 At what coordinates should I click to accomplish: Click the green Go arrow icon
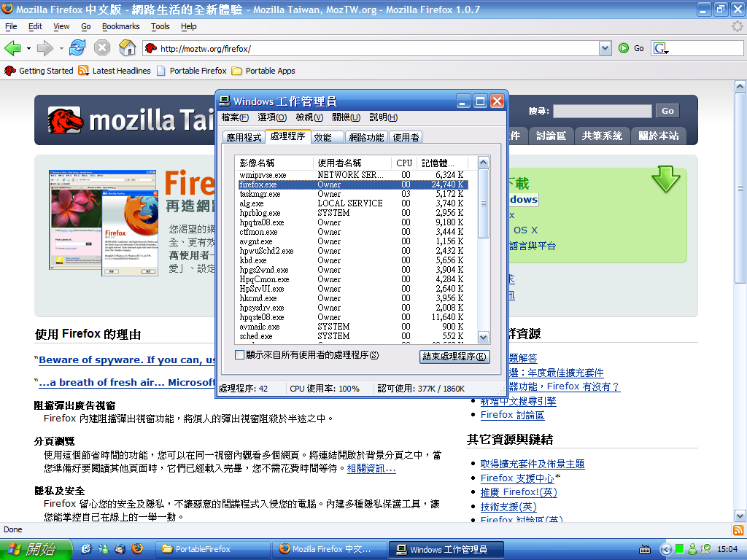point(624,48)
